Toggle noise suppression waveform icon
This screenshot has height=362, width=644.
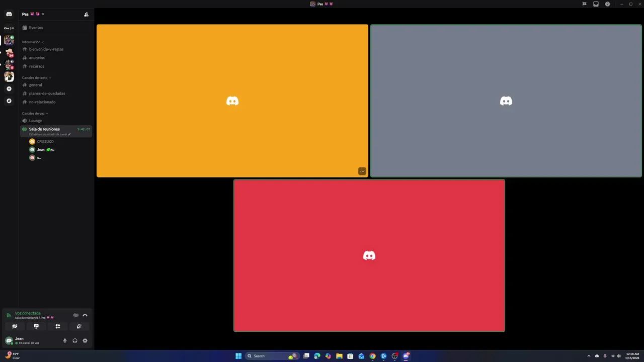[76, 315]
